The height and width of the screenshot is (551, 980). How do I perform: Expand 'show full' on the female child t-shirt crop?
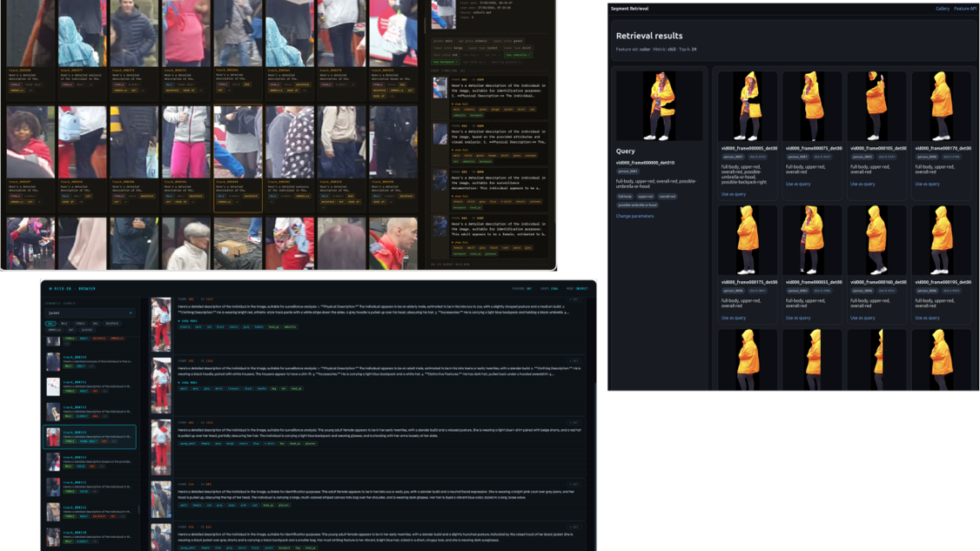tap(460, 197)
